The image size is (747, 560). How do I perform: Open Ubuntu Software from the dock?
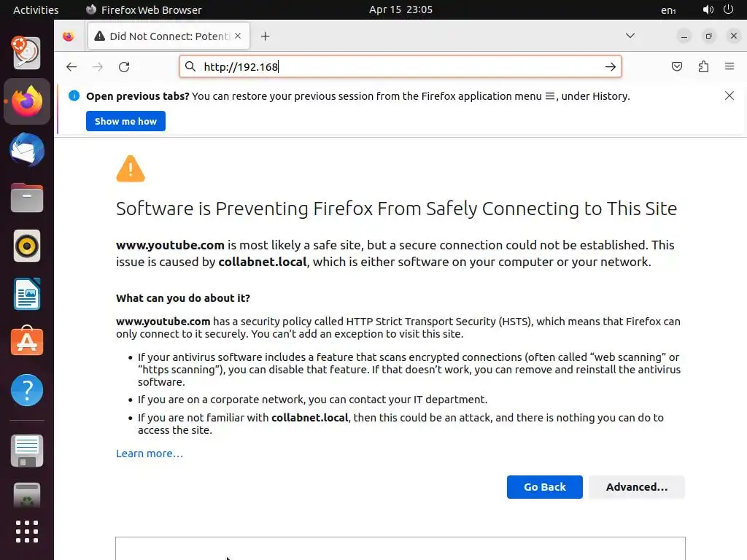pyautogui.click(x=27, y=341)
